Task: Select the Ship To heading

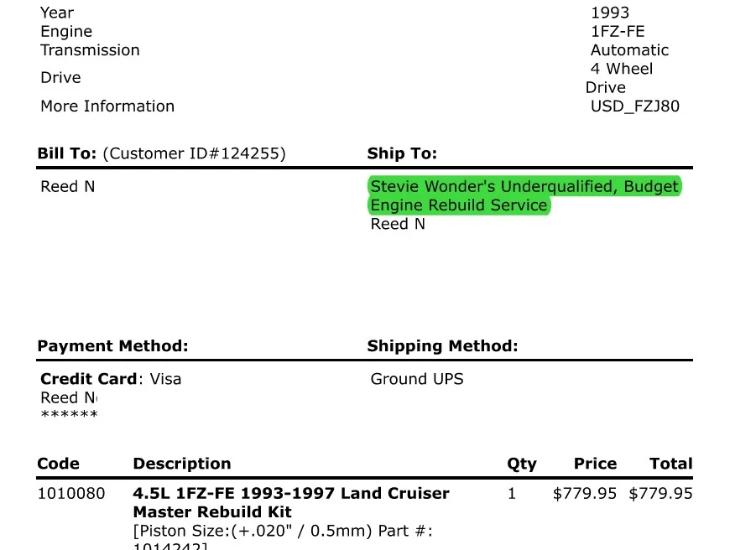Action: tap(402, 153)
